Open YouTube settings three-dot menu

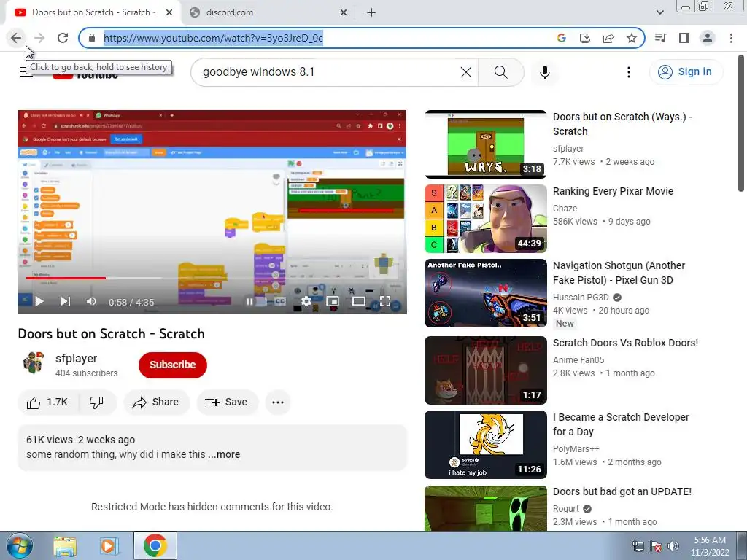pos(629,72)
